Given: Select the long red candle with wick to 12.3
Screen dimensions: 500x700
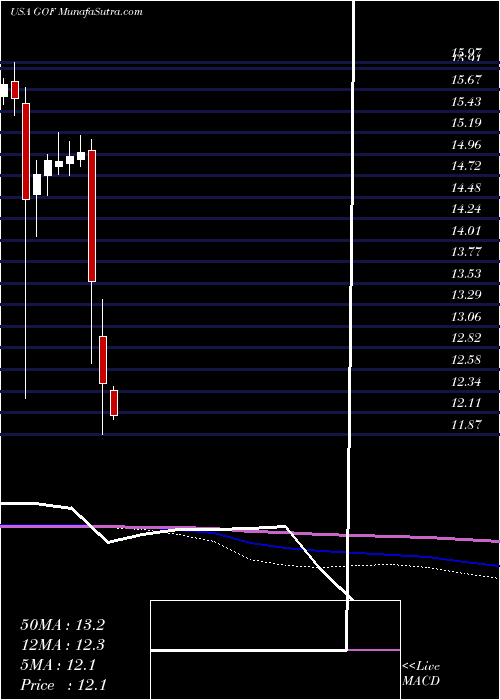Looking at the screenshot, I should [26, 151].
